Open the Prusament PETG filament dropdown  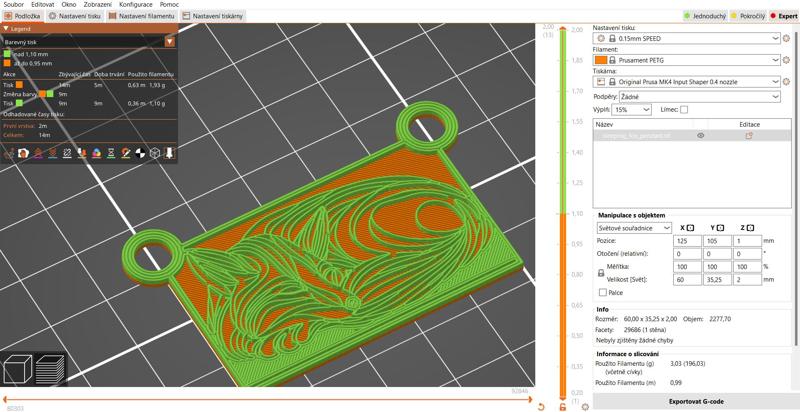tap(687, 60)
